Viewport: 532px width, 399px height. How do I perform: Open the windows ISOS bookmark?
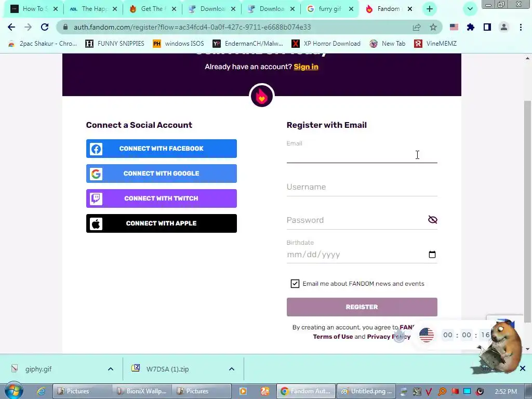pos(179,44)
